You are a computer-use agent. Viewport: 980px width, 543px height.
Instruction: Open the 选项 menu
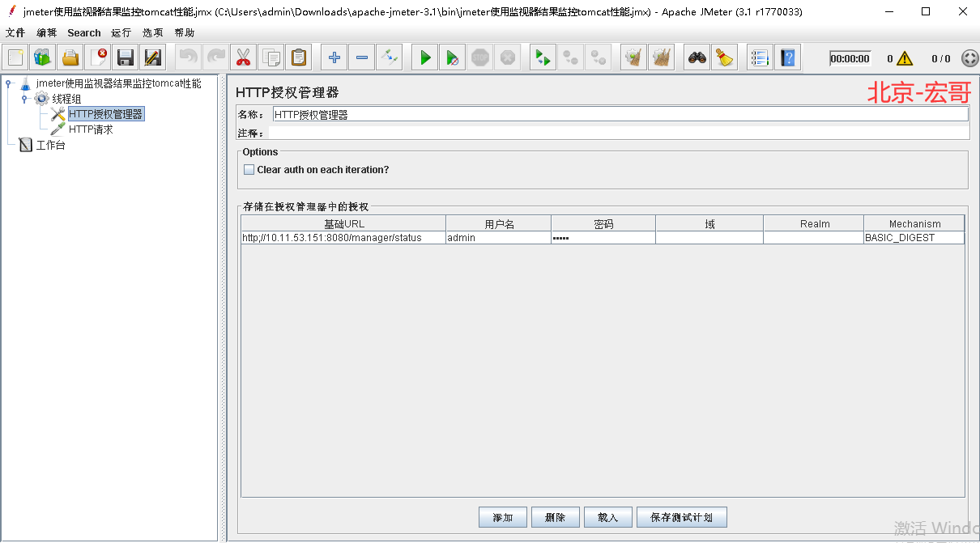point(153,32)
